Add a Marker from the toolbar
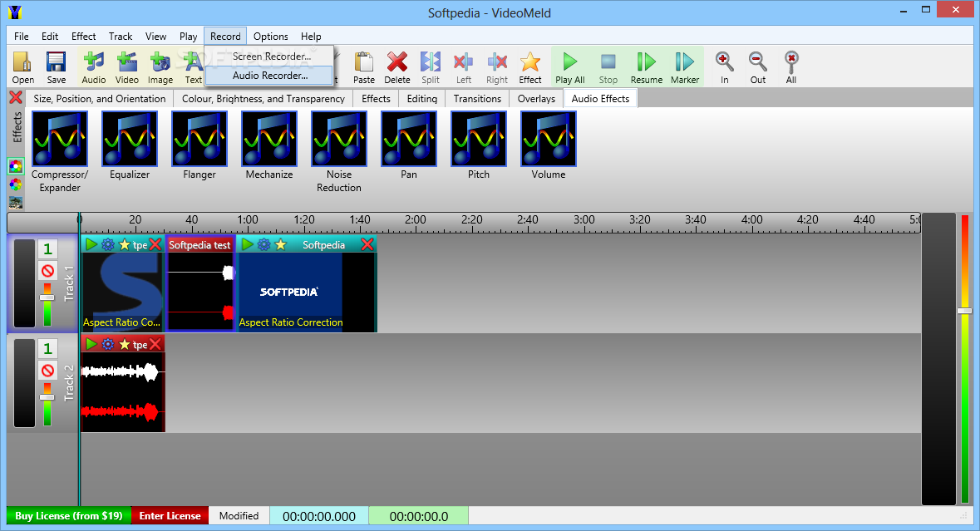Viewport: 980px width, 531px height. tap(685, 67)
